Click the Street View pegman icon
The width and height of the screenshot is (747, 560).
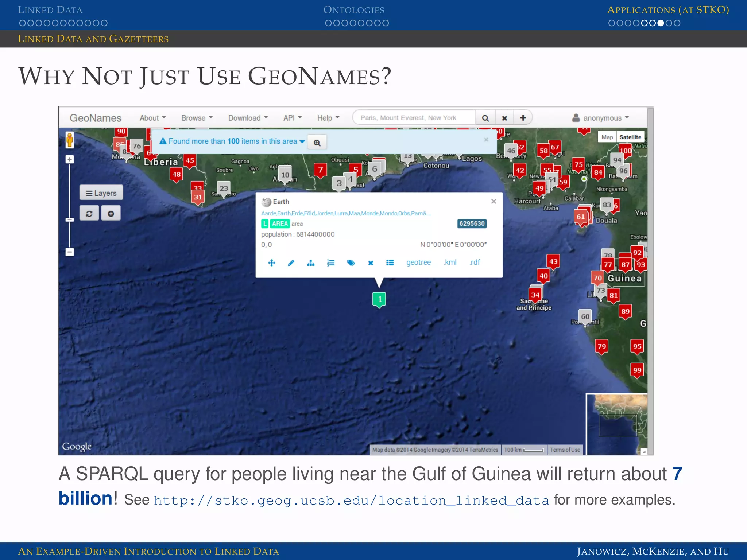pos(69,140)
